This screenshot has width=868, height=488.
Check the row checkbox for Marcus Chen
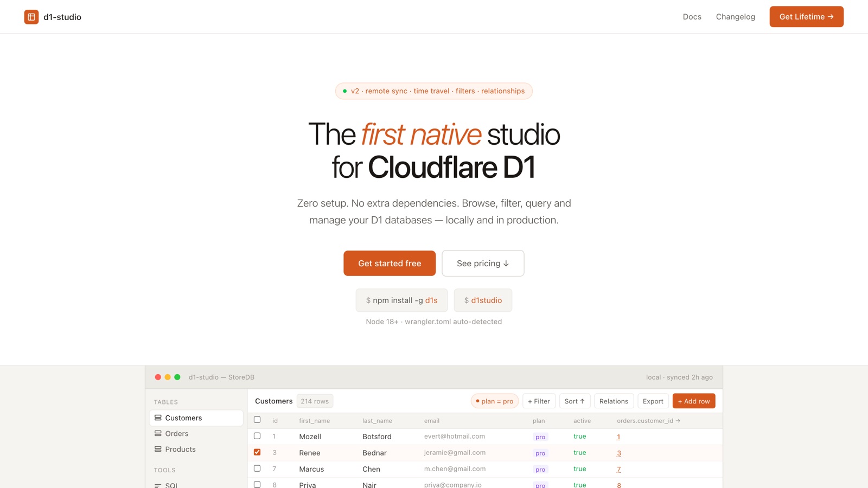click(257, 468)
